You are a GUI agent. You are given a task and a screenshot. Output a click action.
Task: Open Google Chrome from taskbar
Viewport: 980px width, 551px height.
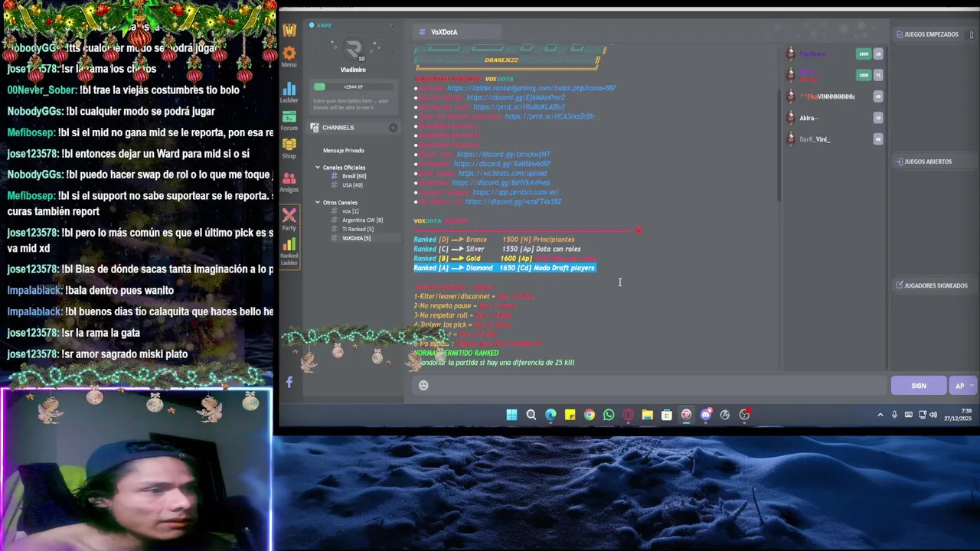click(x=590, y=415)
